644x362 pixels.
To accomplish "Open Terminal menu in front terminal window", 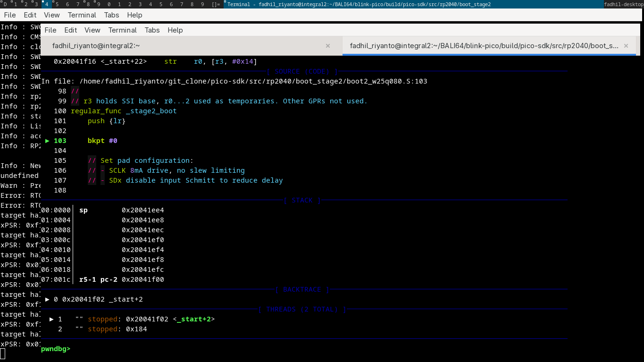I will (123, 30).
